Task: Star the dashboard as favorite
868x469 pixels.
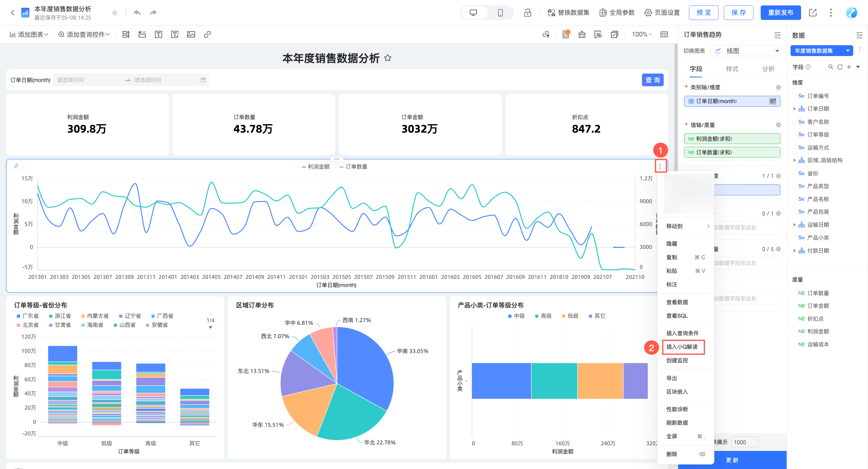Action: (x=115, y=13)
